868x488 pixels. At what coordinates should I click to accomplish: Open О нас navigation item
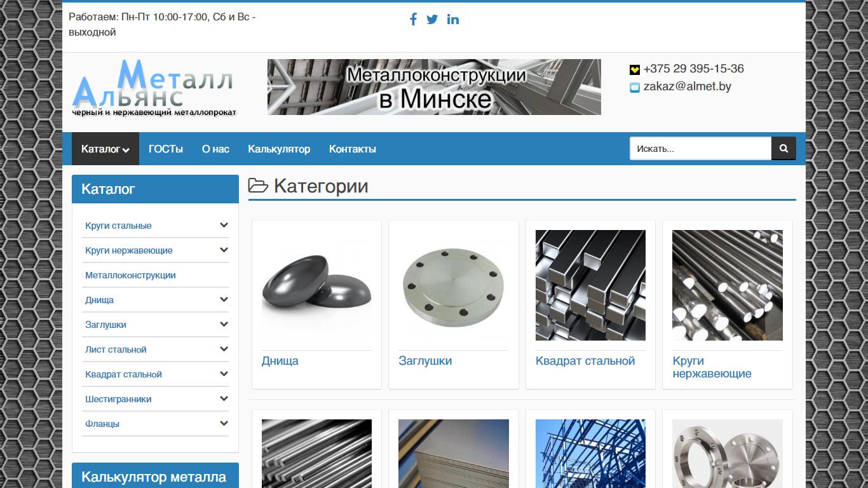click(x=215, y=149)
